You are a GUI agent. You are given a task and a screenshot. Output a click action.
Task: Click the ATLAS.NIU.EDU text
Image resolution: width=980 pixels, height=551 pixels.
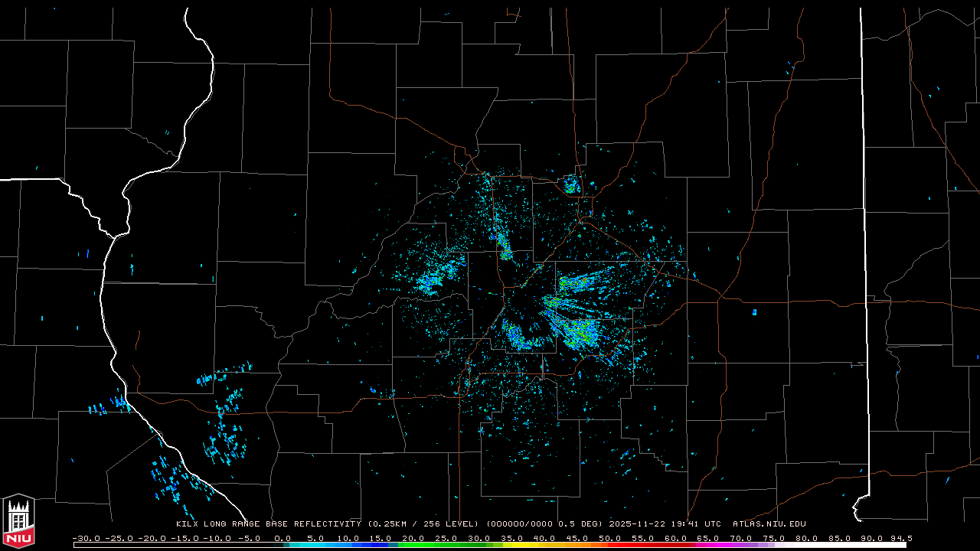tap(769, 524)
